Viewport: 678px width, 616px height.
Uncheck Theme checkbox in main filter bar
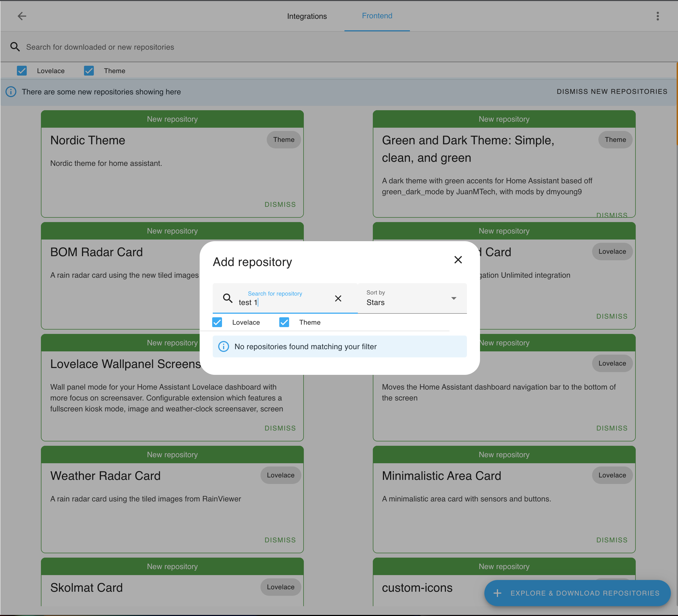point(89,71)
